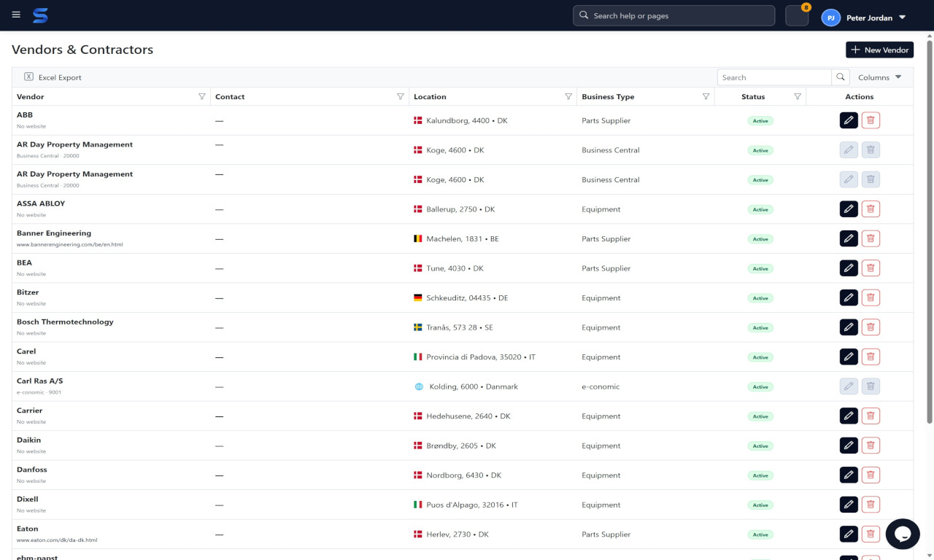Delete the Banner Engineering vendor
The width and height of the screenshot is (934, 560).
click(x=871, y=238)
